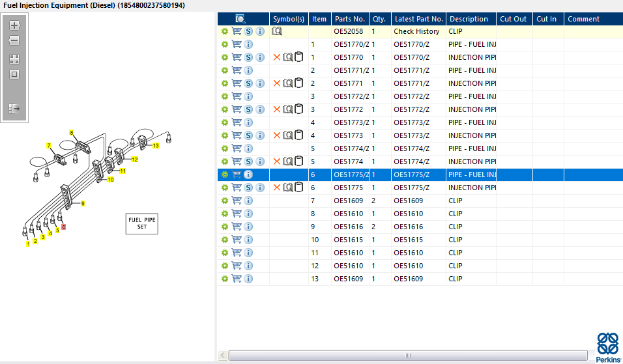This screenshot has width=623, height=364.
Task: Show info for OE51616 clip
Action: (x=248, y=226)
